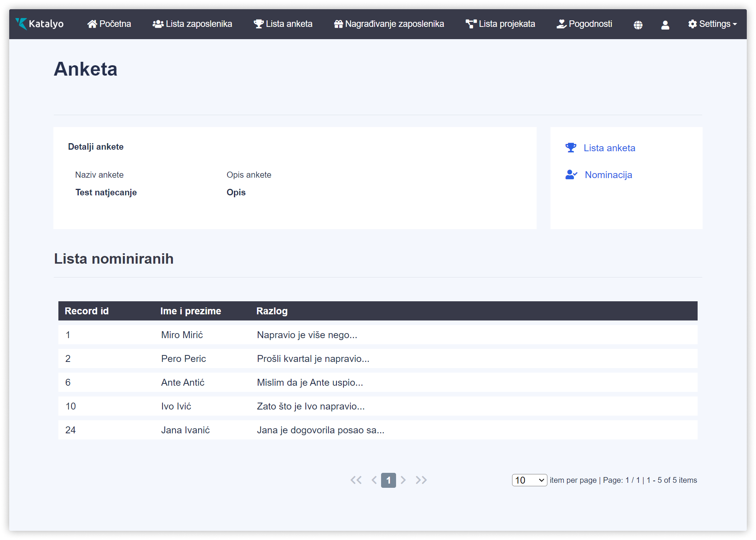Click the Katalyo logo icon
This screenshot has height=540, width=756.
(22, 24)
